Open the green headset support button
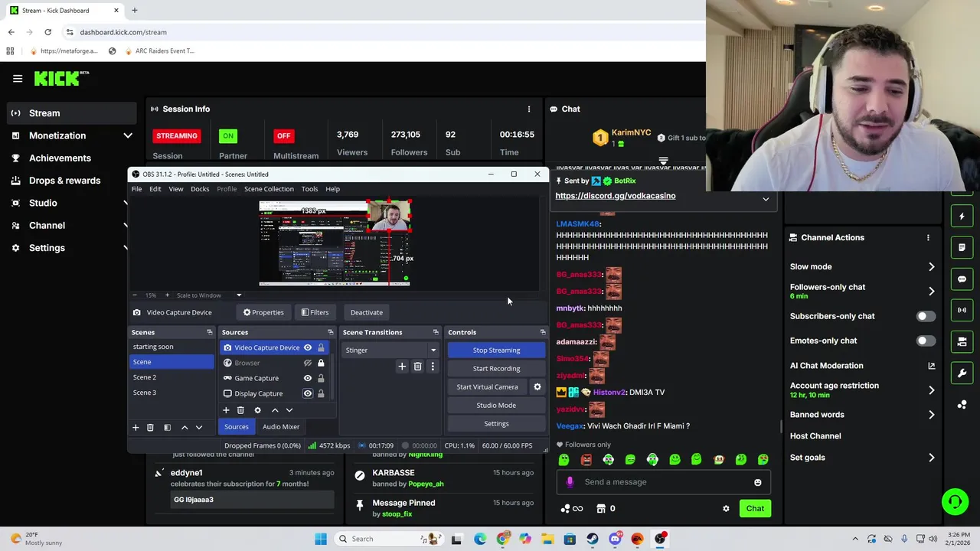 point(955,502)
